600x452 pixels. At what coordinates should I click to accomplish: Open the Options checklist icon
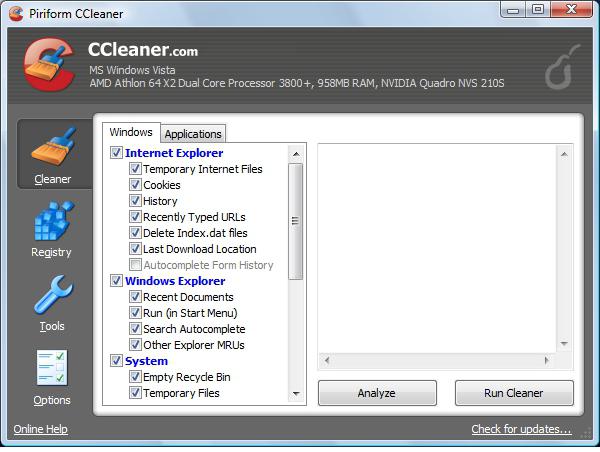pyautogui.click(x=52, y=367)
